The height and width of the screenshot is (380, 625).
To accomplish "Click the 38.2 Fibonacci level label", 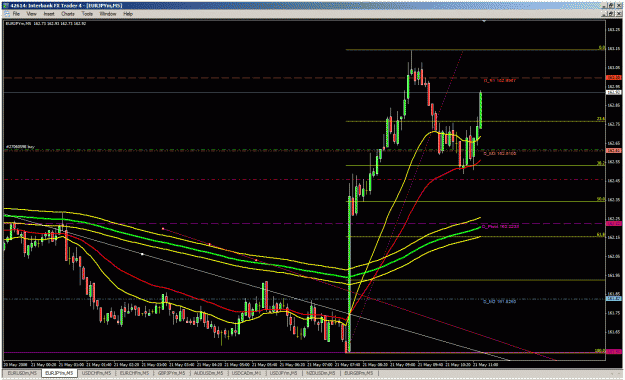I will (x=601, y=163).
